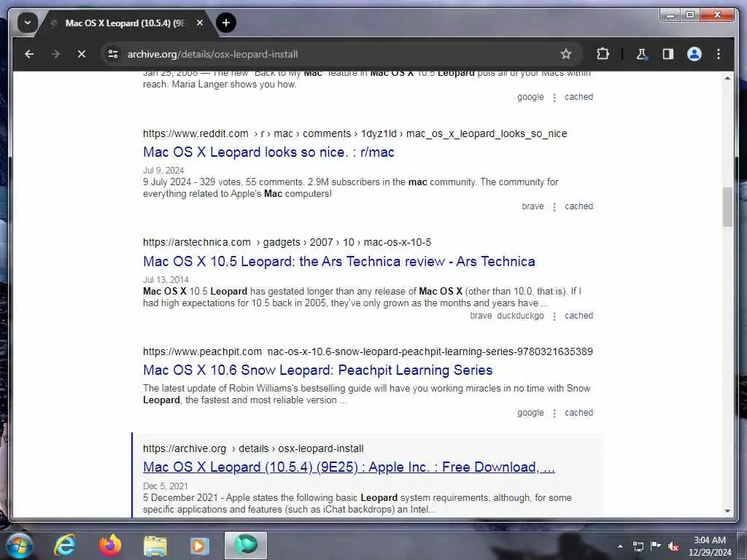Screen dimensions: 747x560
Task: Open the network tray icon
Action: coord(638,546)
